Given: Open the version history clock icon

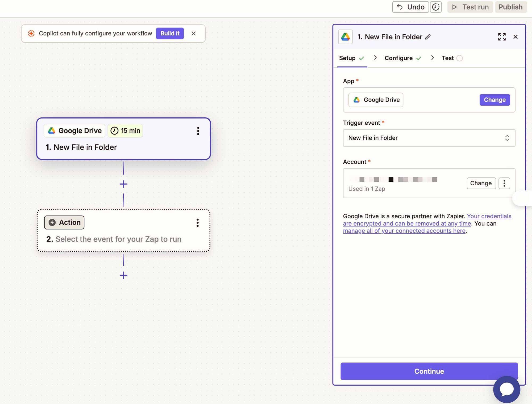Looking at the screenshot, I should point(436,7).
